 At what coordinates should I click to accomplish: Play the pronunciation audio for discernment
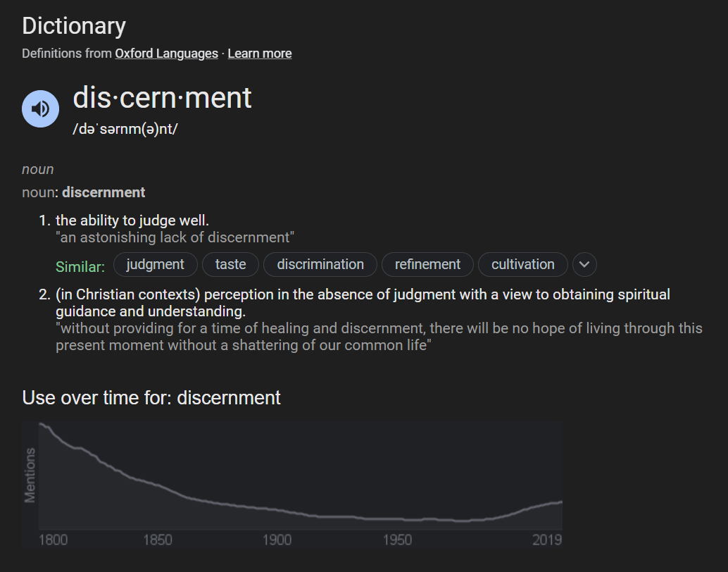point(40,108)
